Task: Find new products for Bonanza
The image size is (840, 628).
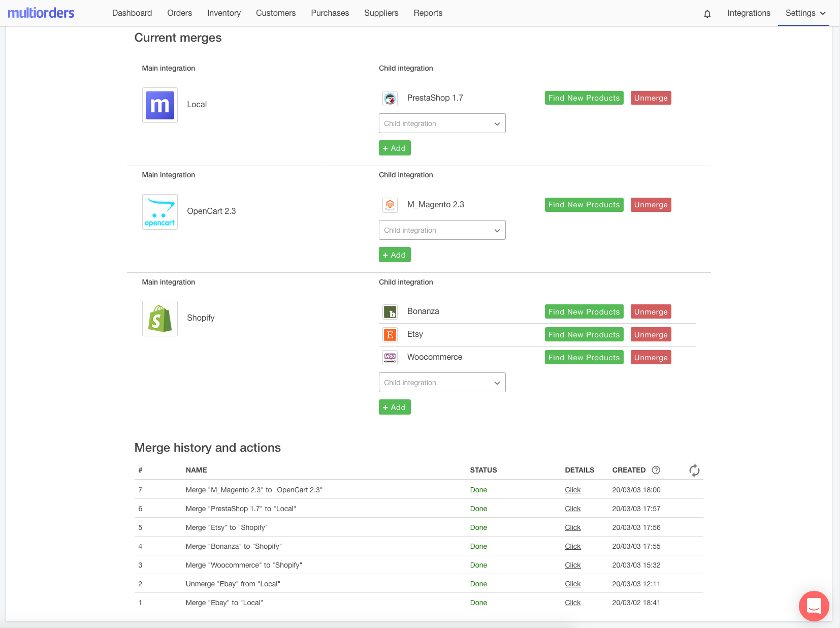Action: pos(584,312)
